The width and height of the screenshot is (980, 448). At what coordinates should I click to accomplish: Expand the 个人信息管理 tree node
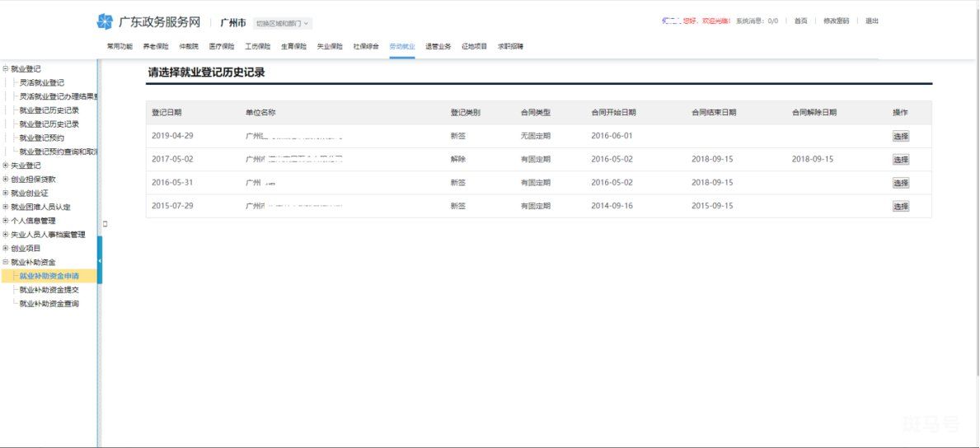[6, 221]
